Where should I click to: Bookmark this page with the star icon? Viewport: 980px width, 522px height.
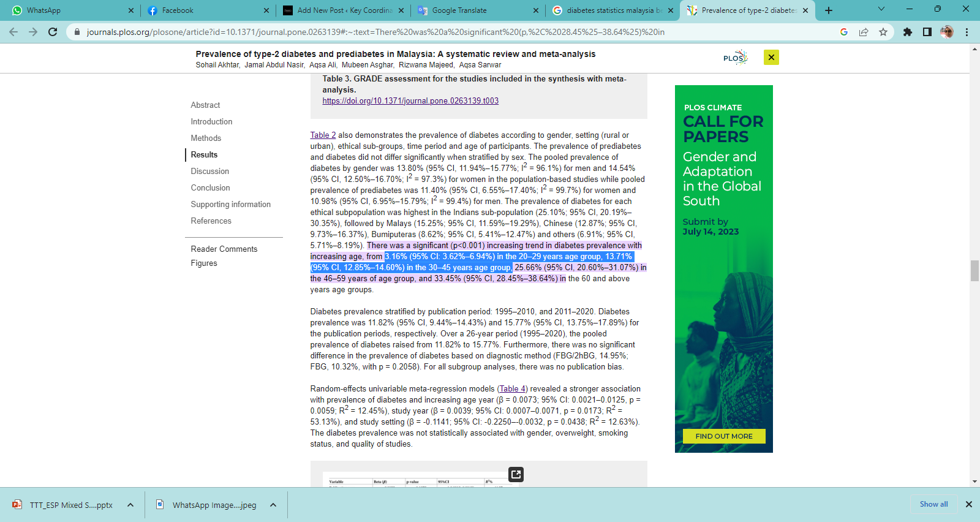click(883, 32)
